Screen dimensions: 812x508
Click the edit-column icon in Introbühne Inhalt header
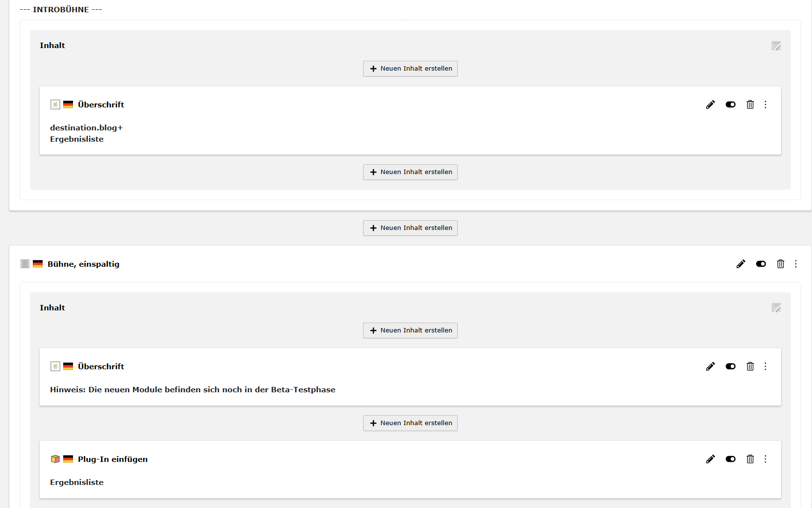776,46
